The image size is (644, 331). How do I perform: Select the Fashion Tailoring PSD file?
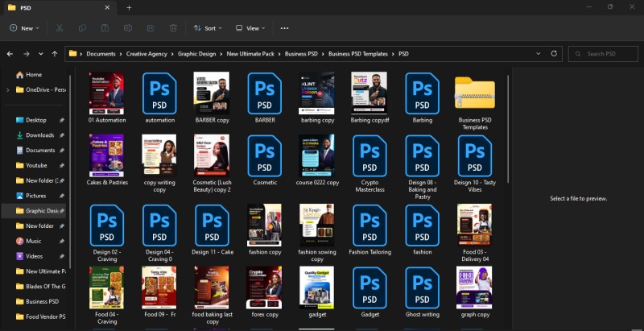coord(369,225)
